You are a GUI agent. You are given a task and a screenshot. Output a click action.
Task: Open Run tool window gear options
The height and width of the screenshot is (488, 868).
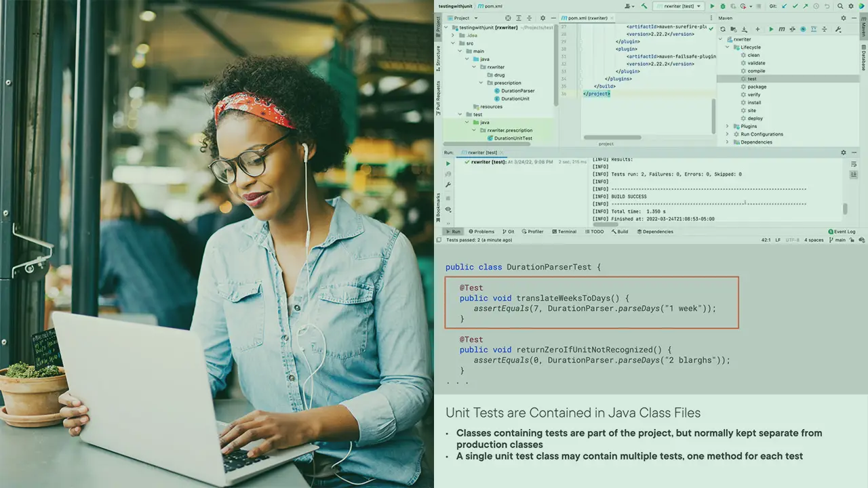pyautogui.click(x=843, y=152)
